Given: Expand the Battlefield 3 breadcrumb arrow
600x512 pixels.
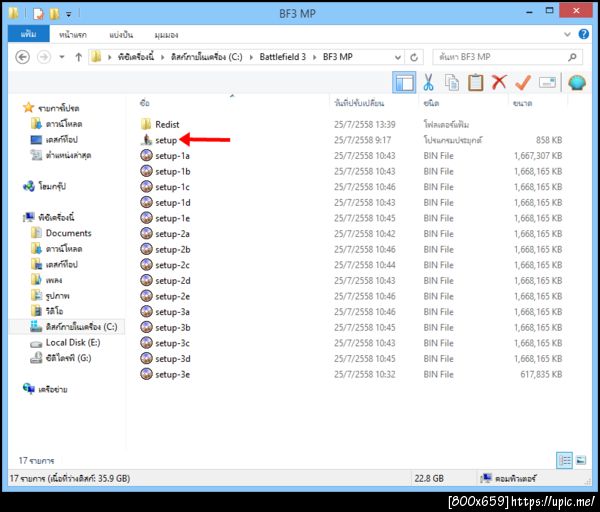Looking at the screenshot, I should click(x=315, y=57).
